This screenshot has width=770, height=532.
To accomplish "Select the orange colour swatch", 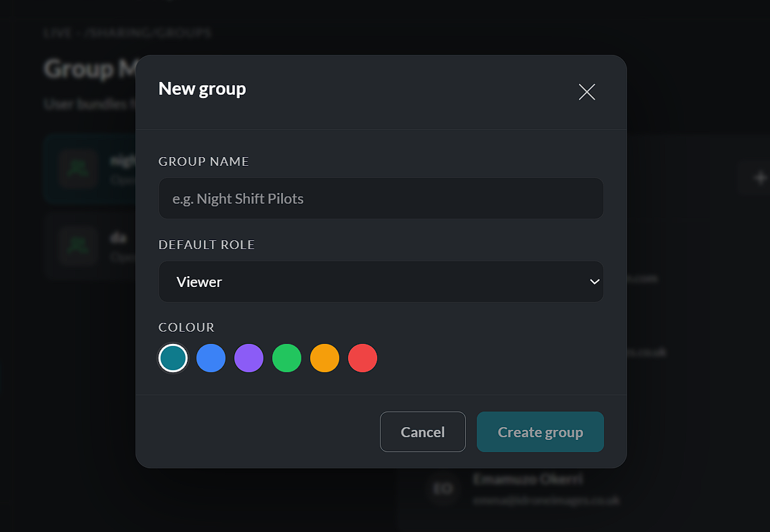I will (x=324, y=358).
